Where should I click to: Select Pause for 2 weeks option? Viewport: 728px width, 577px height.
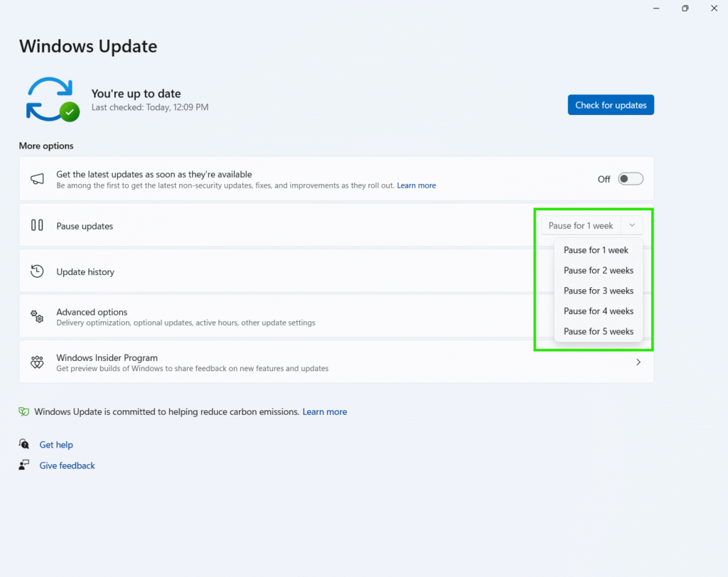tap(598, 271)
